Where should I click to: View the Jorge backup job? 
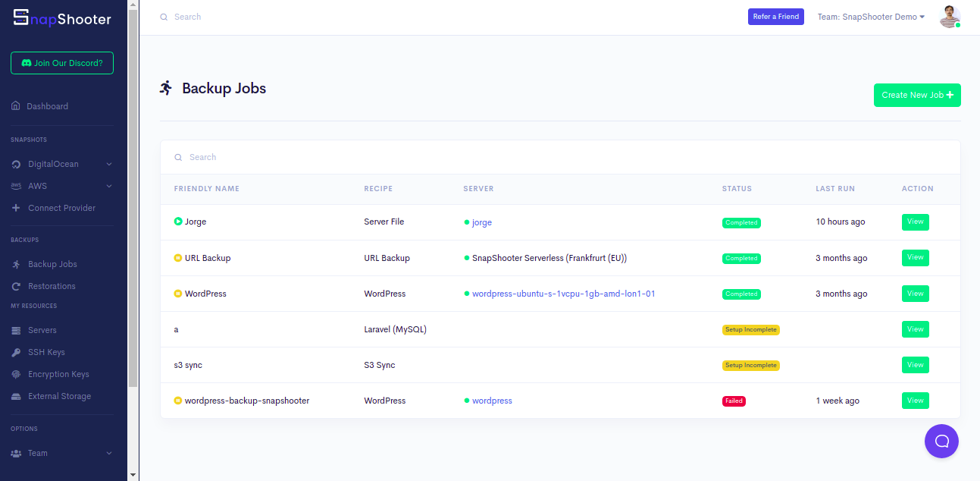pyautogui.click(x=915, y=222)
